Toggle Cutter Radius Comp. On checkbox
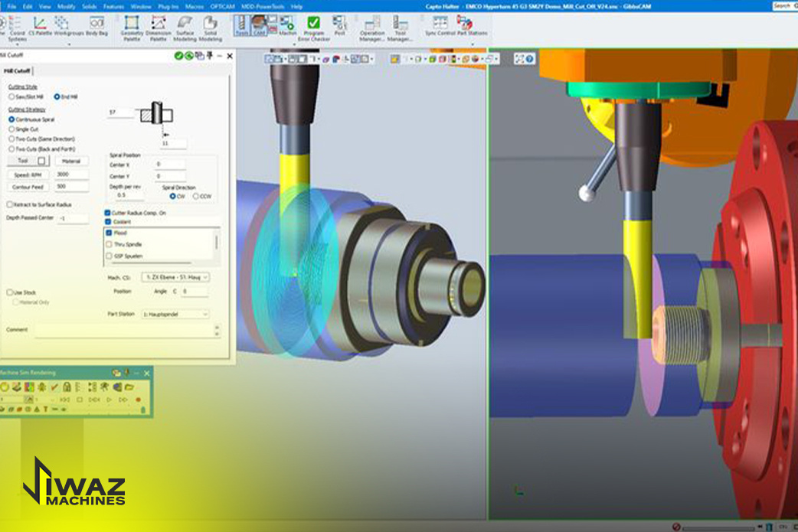This screenshot has height=532, width=798. [x=108, y=213]
